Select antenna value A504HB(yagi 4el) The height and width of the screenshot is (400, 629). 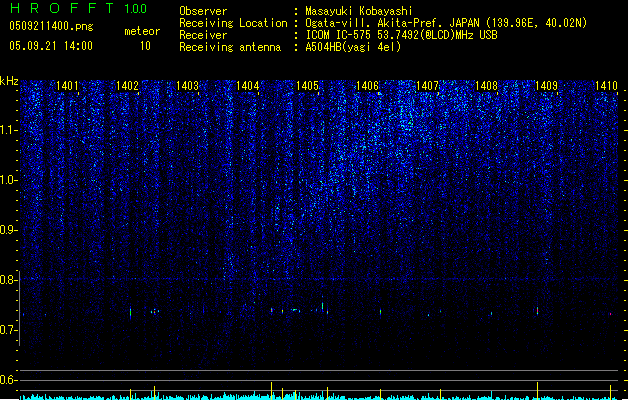click(x=353, y=47)
